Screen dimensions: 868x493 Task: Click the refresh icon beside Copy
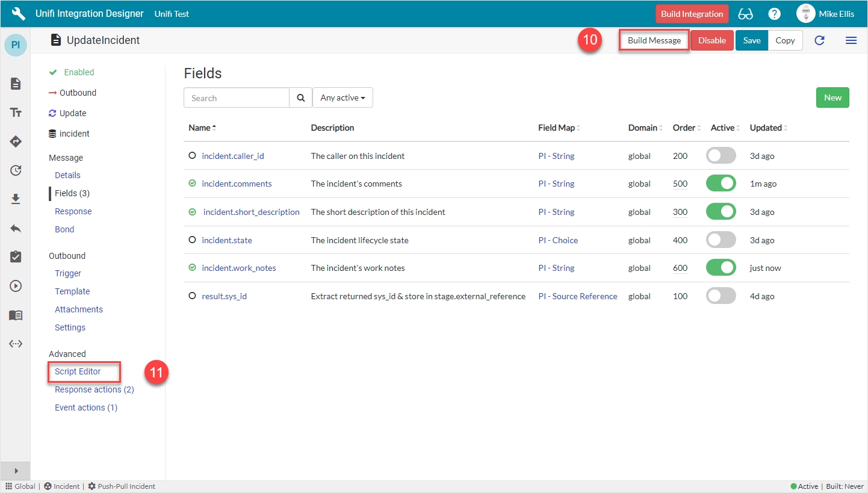pyautogui.click(x=819, y=40)
